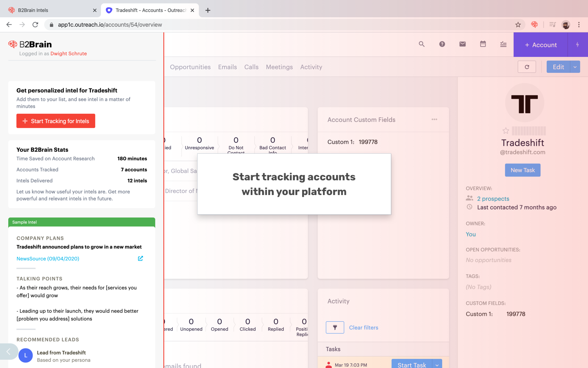Click the owner You link
588x368 pixels.
[471, 234]
